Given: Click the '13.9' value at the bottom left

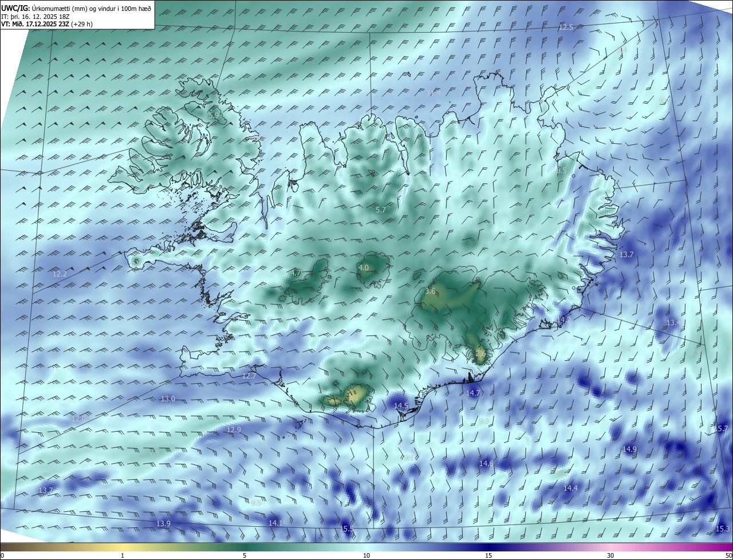Looking at the screenshot, I should pos(163,524).
